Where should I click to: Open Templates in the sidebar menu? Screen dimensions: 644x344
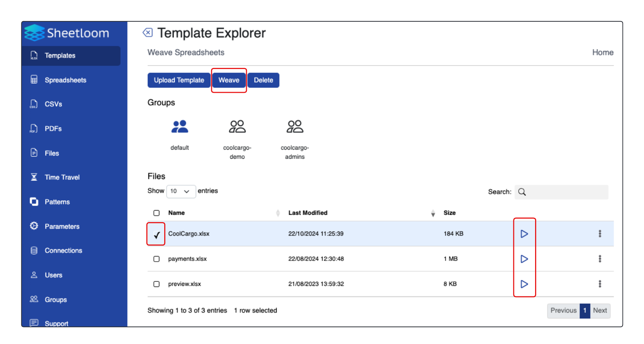pyautogui.click(x=71, y=56)
